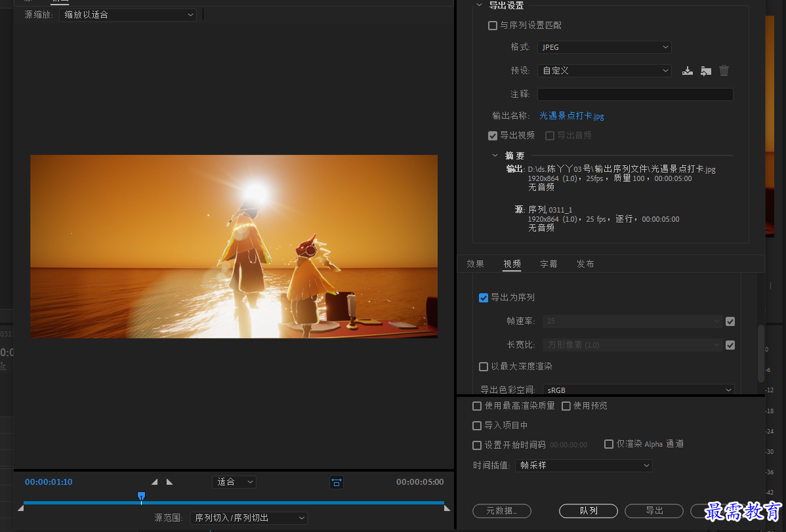Image resolution: width=786 pixels, height=532 pixels.
Task: Click the blue preview timeline bar
Action: click(x=234, y=502)
